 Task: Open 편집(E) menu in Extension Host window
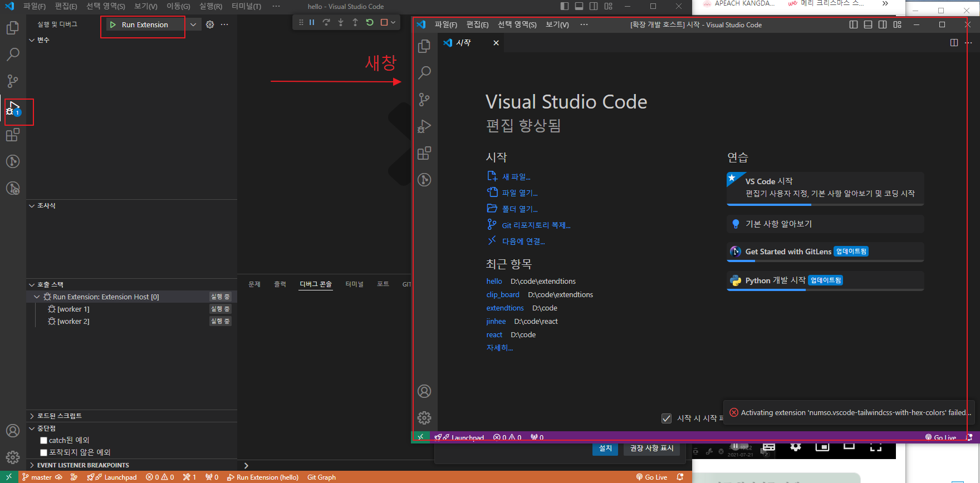pos(477,24)
